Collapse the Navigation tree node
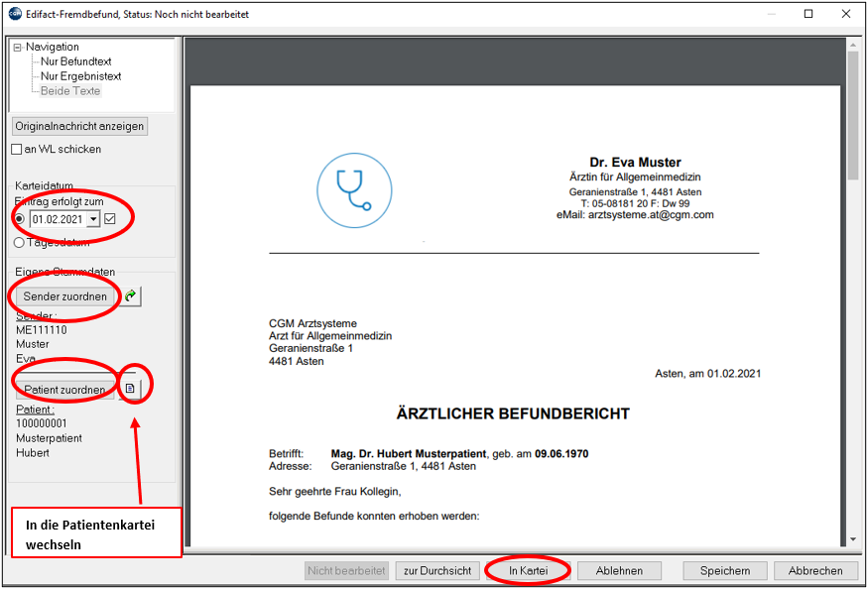This screenshot has width=868, height=589. point(17,48)
